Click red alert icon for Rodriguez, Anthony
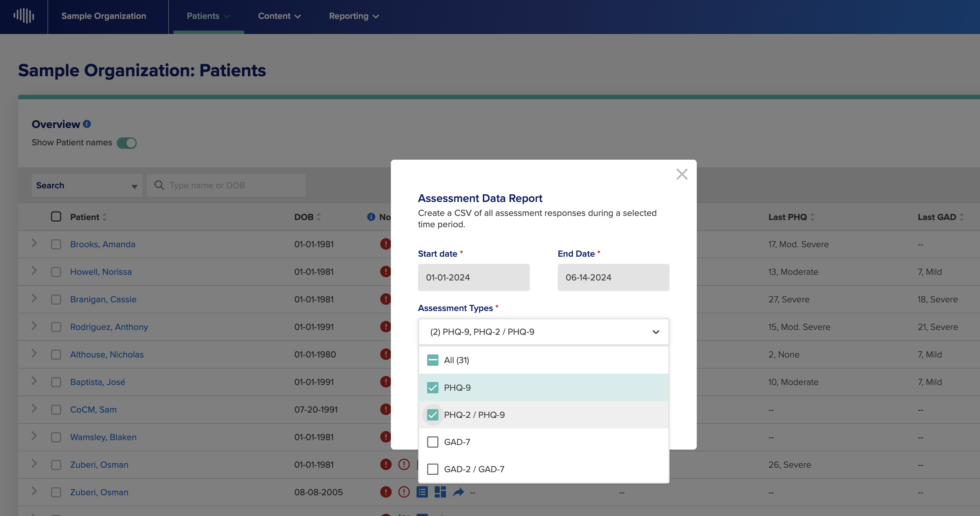 click(x=385, y=327)
